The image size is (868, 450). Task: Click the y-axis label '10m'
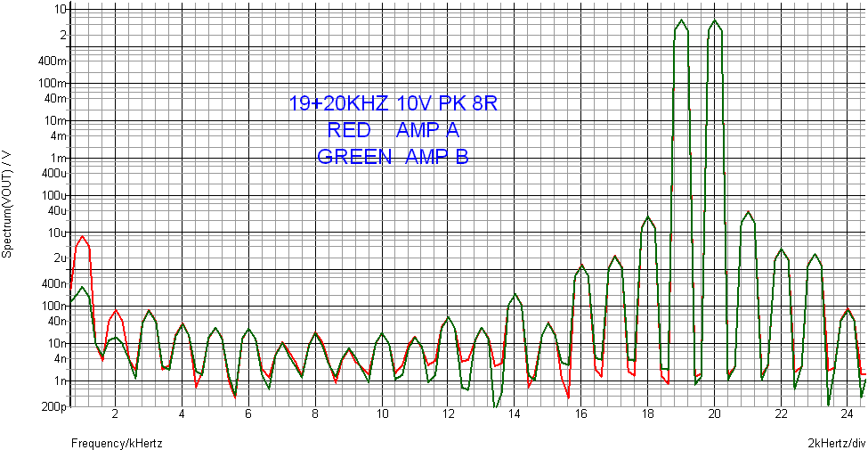pos(56,120)
